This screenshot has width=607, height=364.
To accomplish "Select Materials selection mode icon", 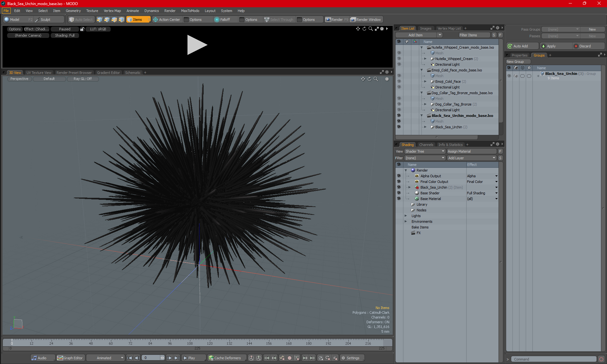I will click(121, 20).
